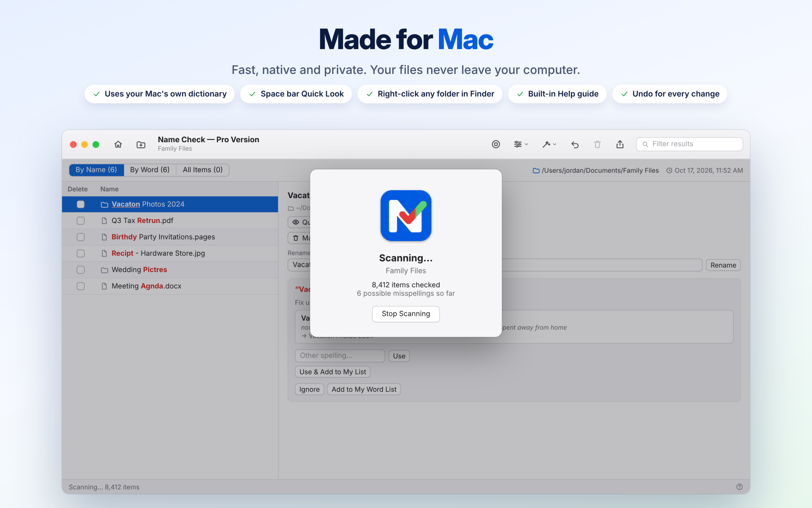Click the /Users/jordan/Documents/Family Files path
The width and height of the screenshot is (812, 508).
tap(596, 171)
